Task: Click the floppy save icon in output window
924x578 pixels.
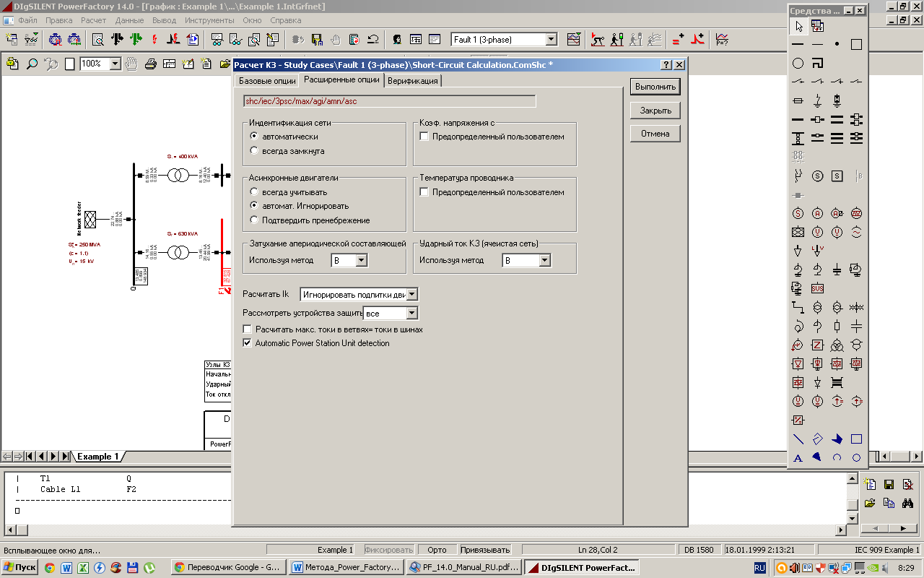Action: tap(889, 484)
